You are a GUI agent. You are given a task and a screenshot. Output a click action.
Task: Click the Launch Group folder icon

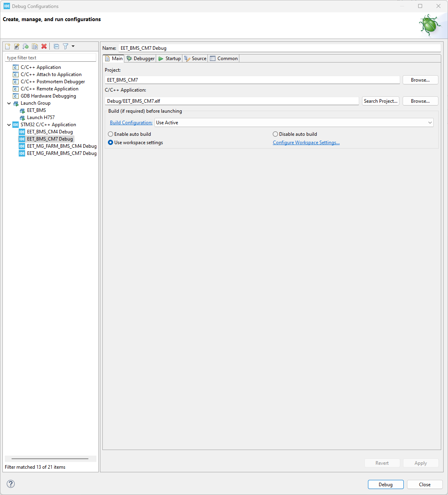pyautogui.click(x=16, y=104)
